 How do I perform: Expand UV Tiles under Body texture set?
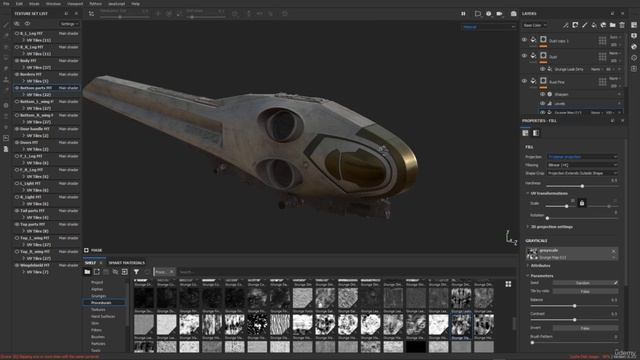coord(24,67)
